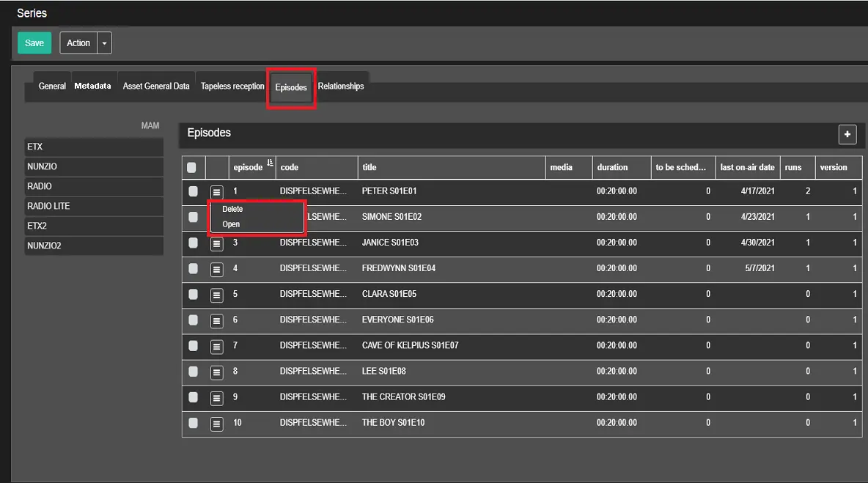This screenshot has width=868, height=483.
Task: Choose Open from the context menu
Action: [231, 224]
